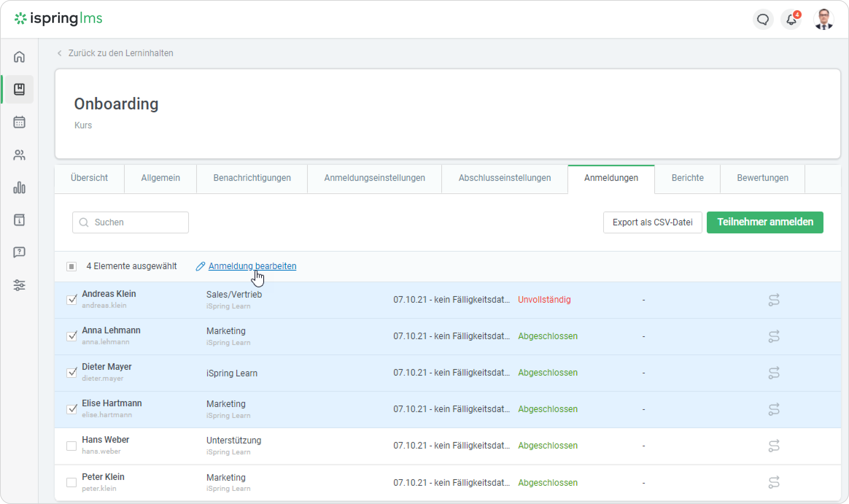This screenshot has height=504, width=849.
Task: Switch to the Berichte tab
Action: coord(687,178)
